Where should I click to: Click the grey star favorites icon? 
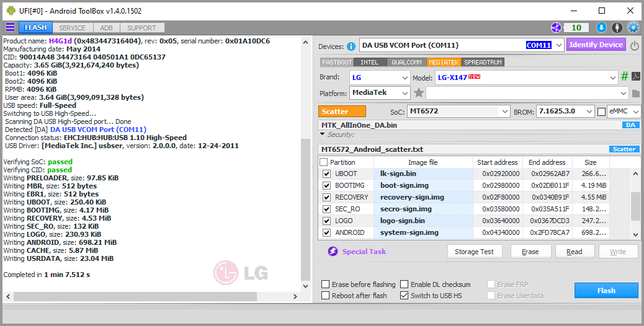click(x=419, y=93)
